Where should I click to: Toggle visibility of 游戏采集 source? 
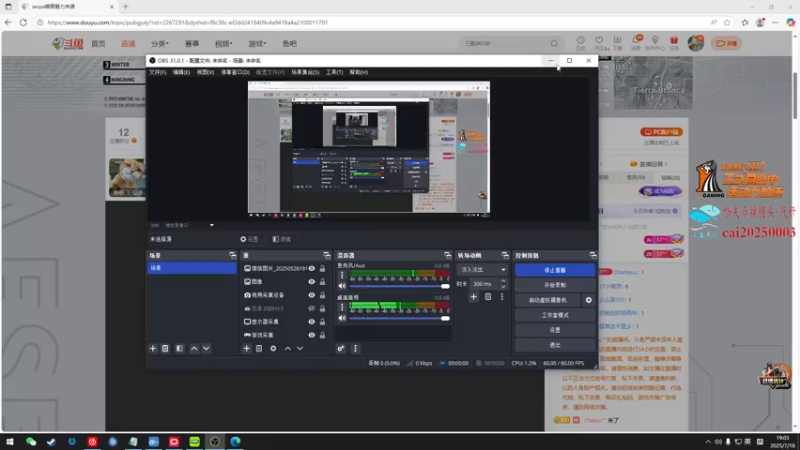tap(312, 335)
